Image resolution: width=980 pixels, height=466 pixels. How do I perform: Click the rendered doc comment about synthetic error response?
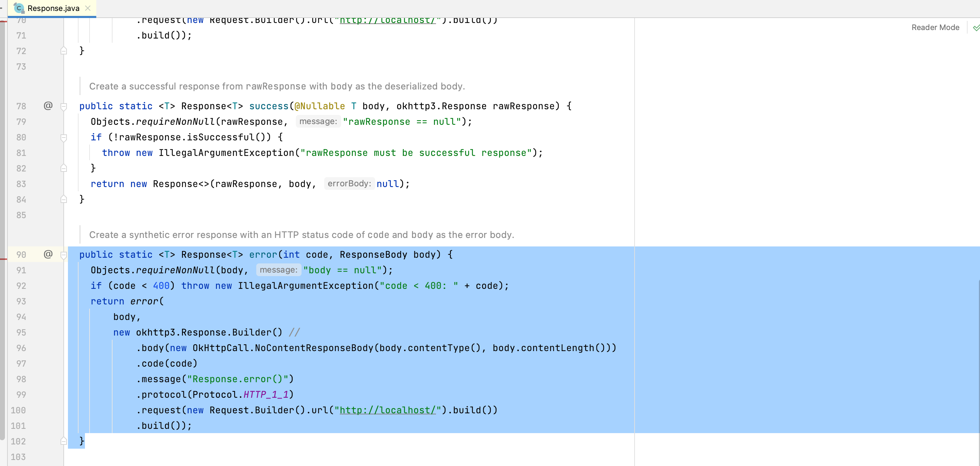[x=301, y=235]
